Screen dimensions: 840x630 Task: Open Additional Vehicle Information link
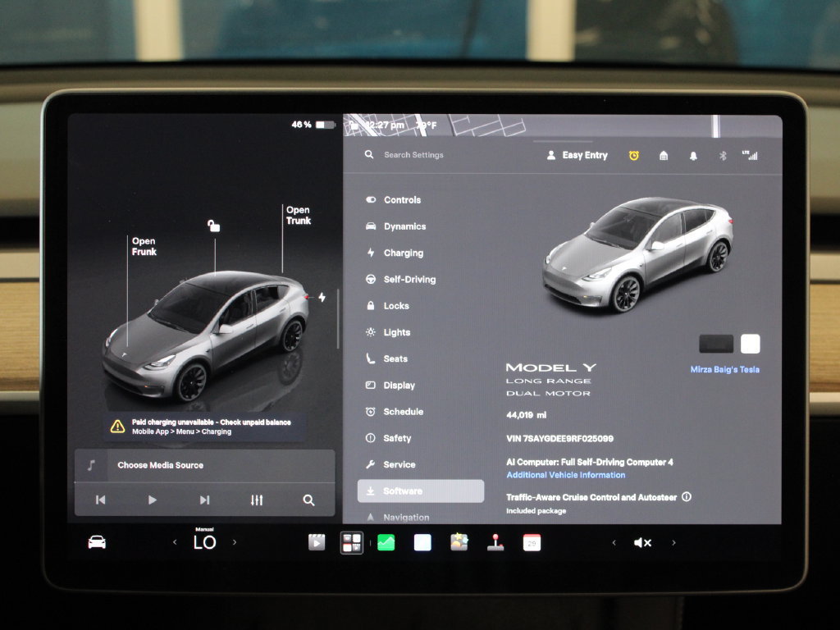point(566,475)
